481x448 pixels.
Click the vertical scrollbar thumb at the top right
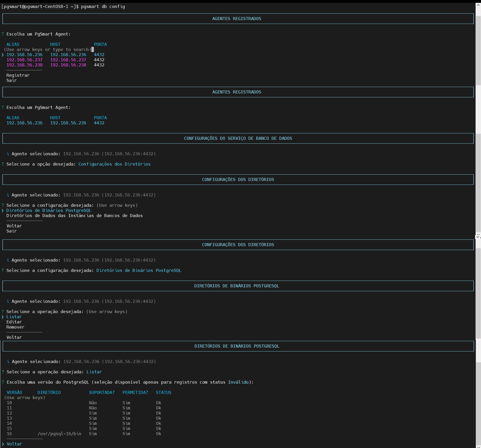478,50
